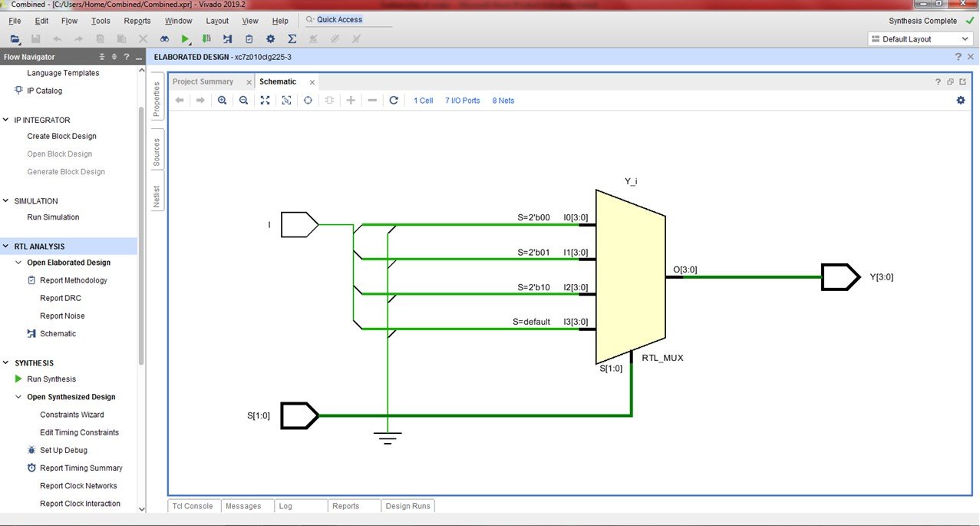
Task: Open the Layout menu
Action: point(217,21)
